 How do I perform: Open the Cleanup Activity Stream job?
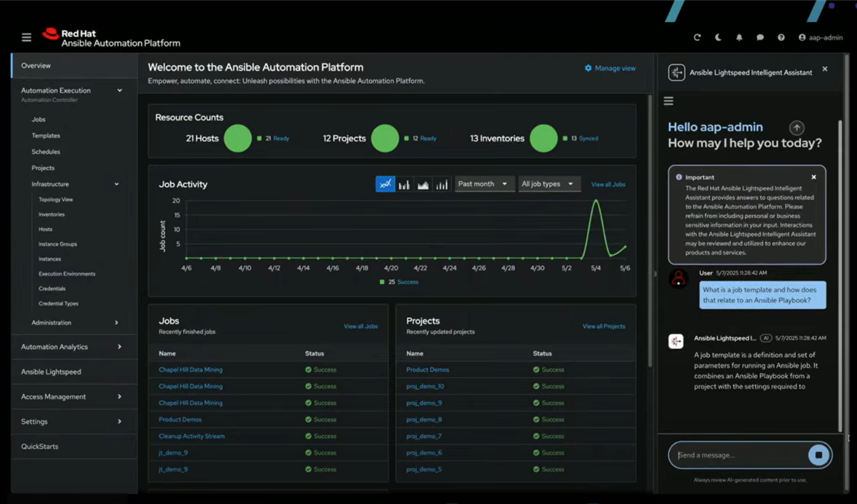click(x=191, y=436)
